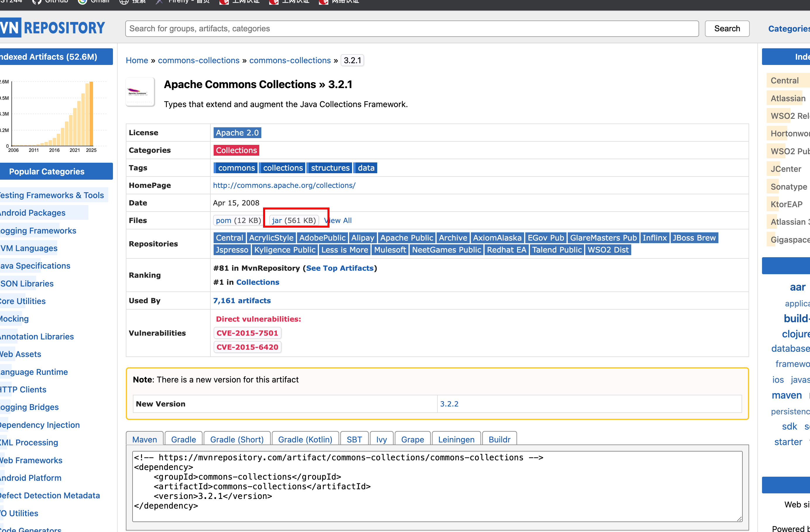Switch to the Gradle (Kotlin) tab

pyautogui.click(x=305, y=439)
